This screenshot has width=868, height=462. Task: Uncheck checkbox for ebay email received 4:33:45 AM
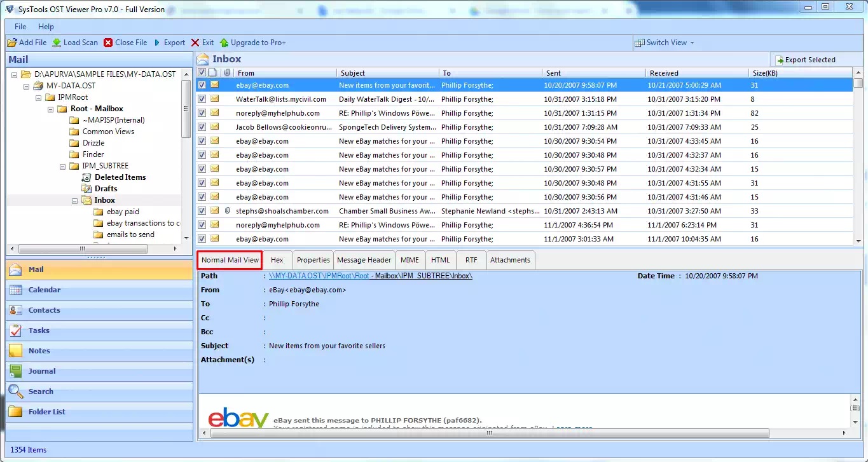click(x=202, y=141)
